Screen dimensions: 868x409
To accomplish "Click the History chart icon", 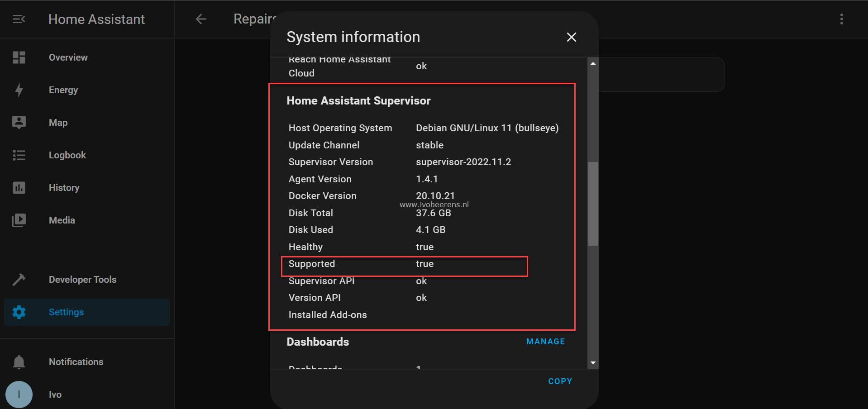I will 19,188.
